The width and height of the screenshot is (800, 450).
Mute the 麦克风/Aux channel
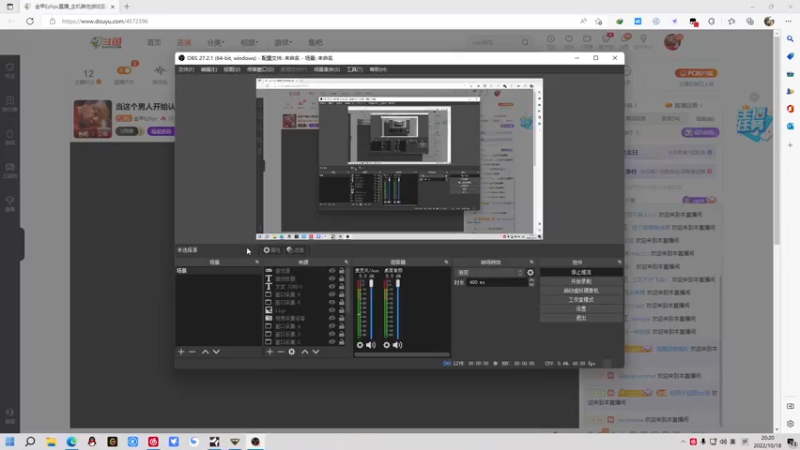(x=371, y=345)
